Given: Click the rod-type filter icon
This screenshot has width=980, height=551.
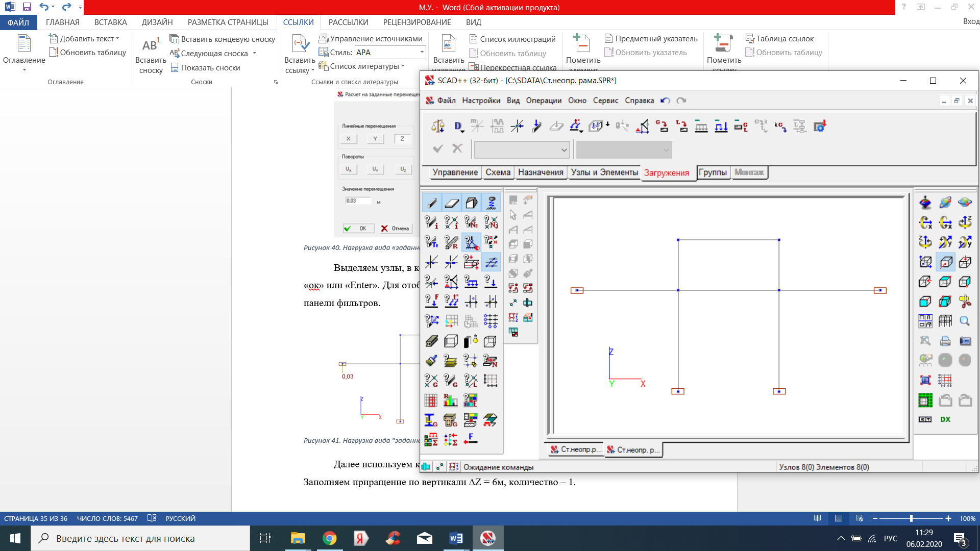Looking at the screenshot, I should point(432,203).
